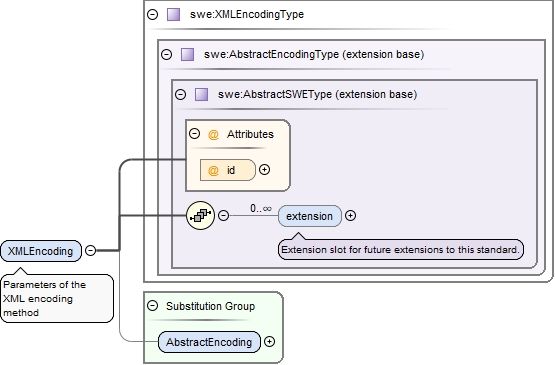Expand the AbstractEncoding element
555x365 pixels.
269,342
